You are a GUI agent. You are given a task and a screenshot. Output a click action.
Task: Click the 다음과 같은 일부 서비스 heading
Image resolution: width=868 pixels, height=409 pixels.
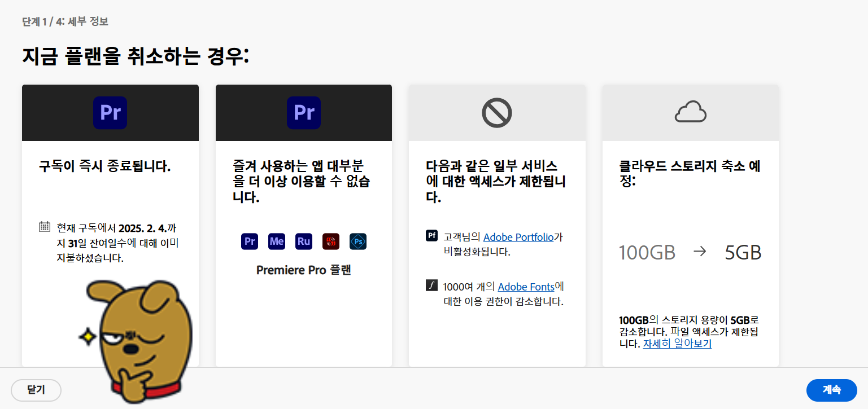pos(496,182)
